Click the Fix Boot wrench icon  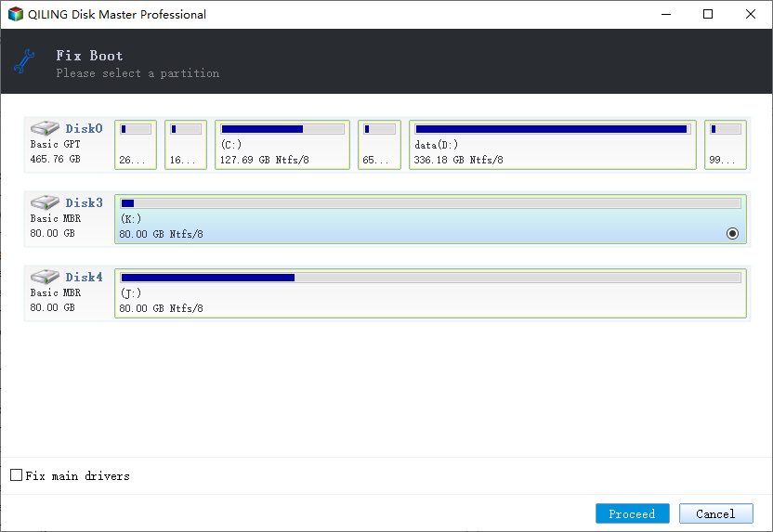click(23, 61)
